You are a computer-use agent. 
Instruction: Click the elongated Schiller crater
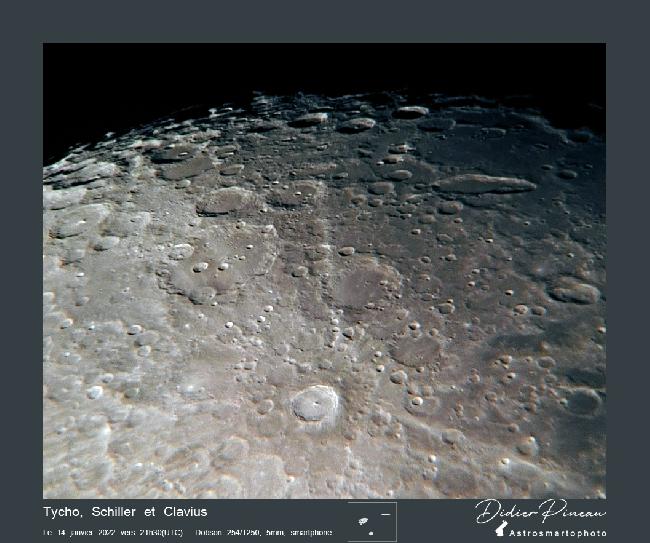(484, 184)
